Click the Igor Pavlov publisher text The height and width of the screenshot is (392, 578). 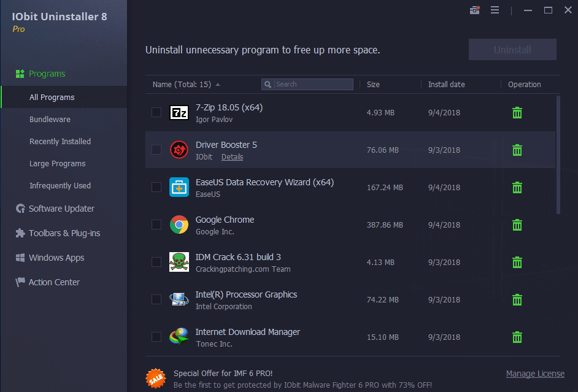[x=214, y=120]
